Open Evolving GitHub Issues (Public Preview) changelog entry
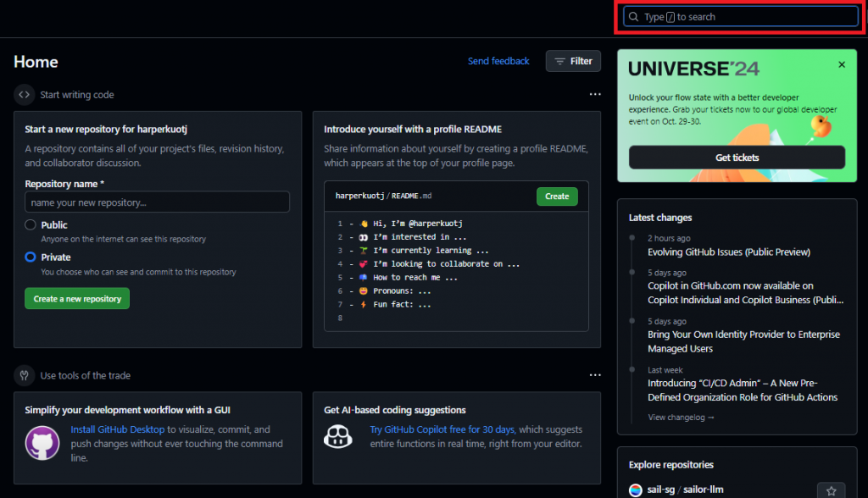Image resolution: width=868 pixels, height=498 pixels. tap(729, 252)
